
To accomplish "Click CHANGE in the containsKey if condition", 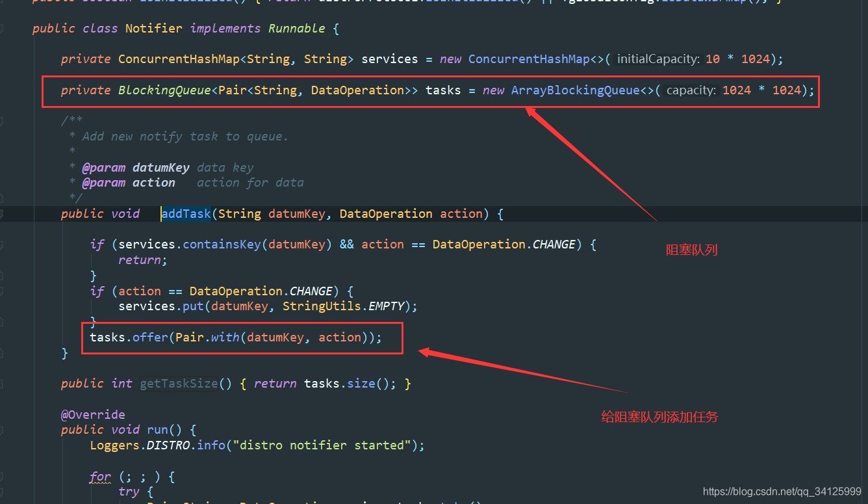I will [554, 245].
